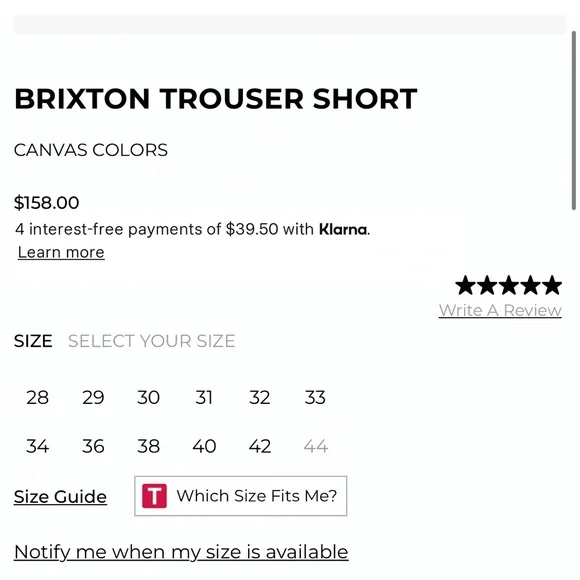Screen dimensions: 580x580
Task: Click the vertical scrollbar on the right
Action: click(x=574, y=120)
